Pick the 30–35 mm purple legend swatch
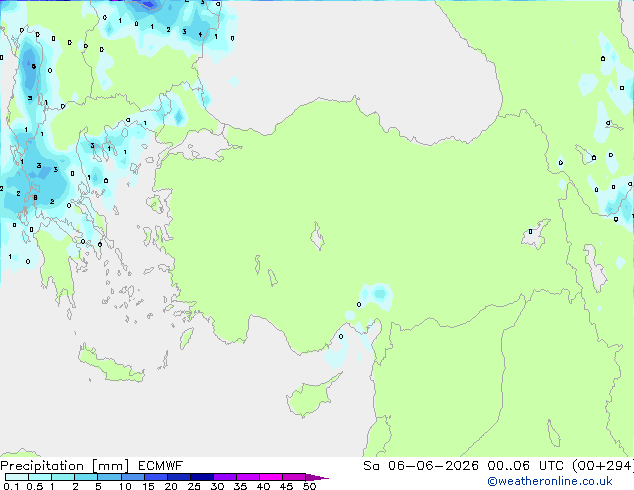Viewport: 634px width, 490px height. (x=225, y=477)
